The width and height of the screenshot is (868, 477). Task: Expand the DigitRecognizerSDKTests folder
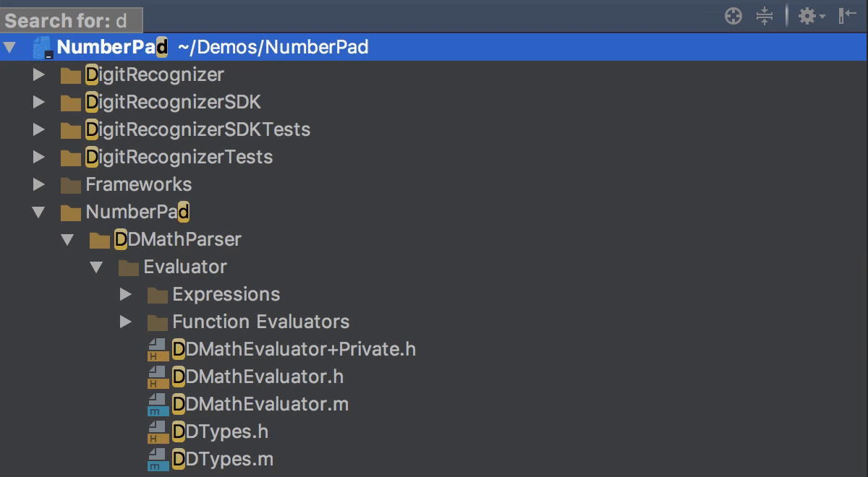pyautogui.click(x=39, y=130)
